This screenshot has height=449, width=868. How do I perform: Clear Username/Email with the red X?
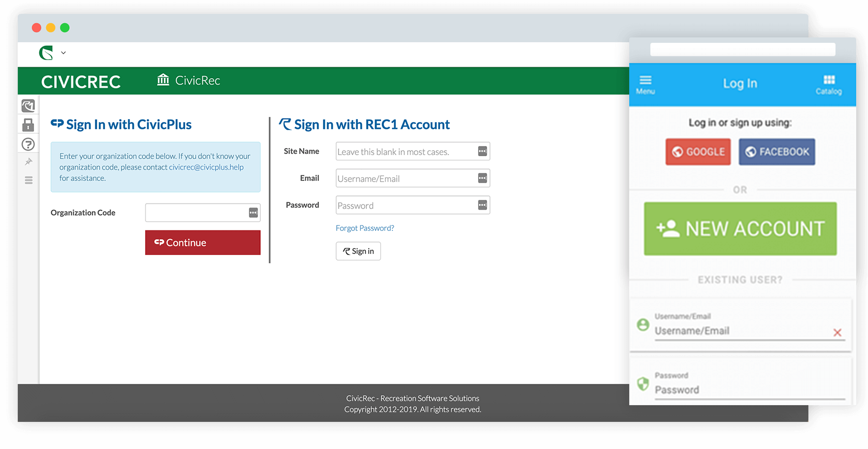837,333
